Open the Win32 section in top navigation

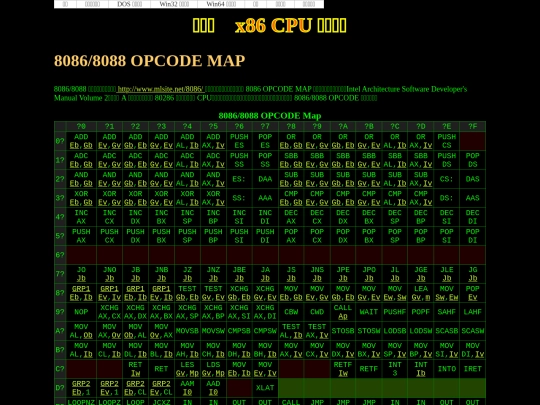pos(174,4)
